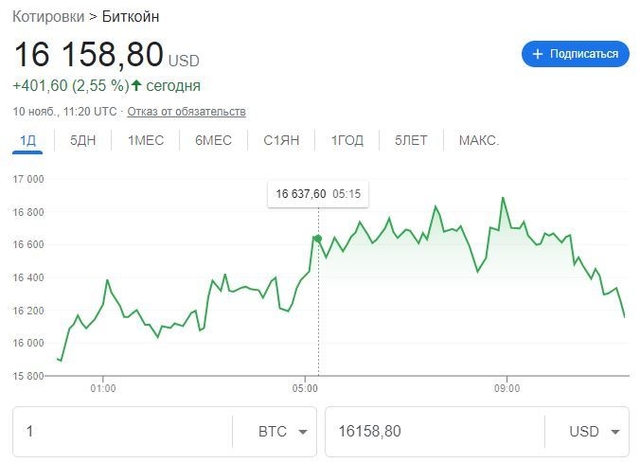The image size is (640, 463).
Task: Switch to the 5ДН tab
Action: [83, 140]
